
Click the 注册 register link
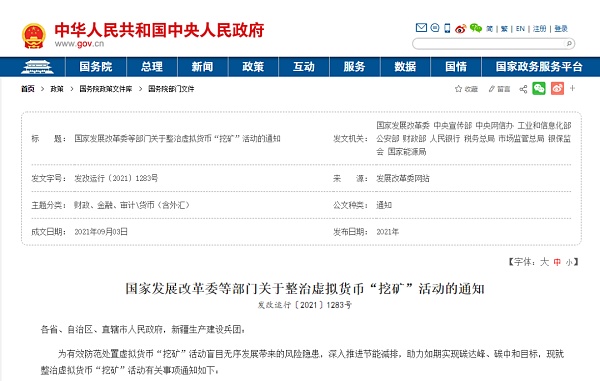point(540,29)
